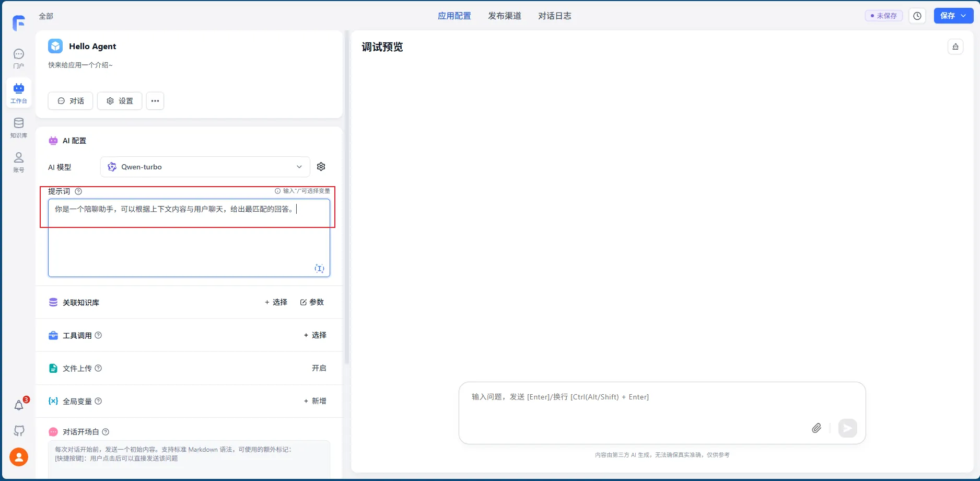
Task: Open AI model settings via the gear icon
Action: (321, 166)
